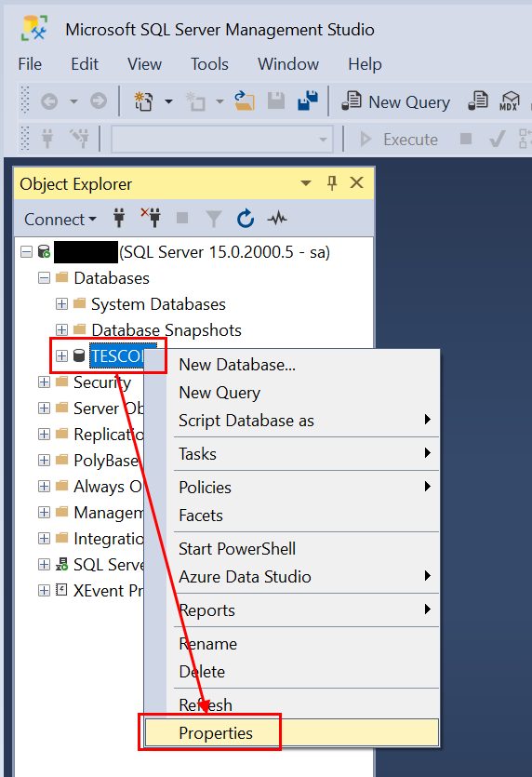The height and width of the screenshot is (777, 532).
Task: Open the Edit menu
Action: pyautogui.click(x=85, y=64)
